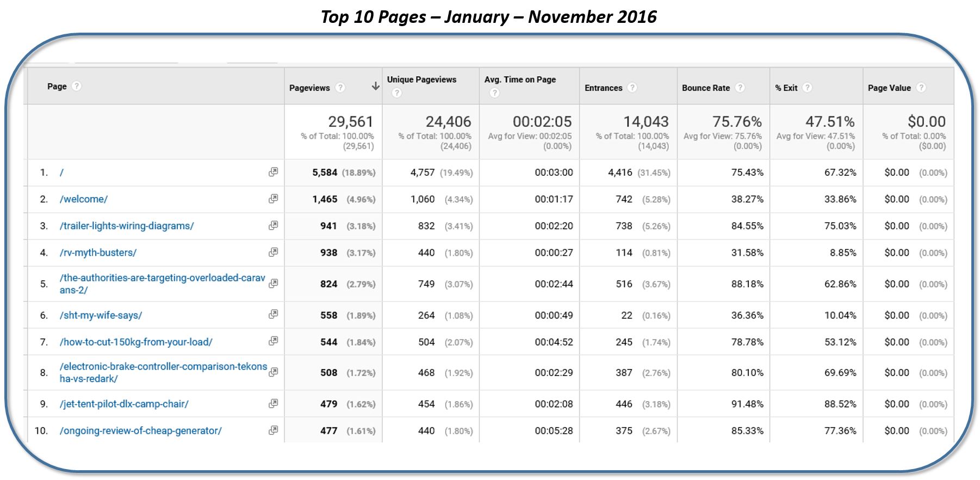
Task: Click the open-in-new-window icon for /jet-tent-pilot-dlx-camp-chair/
Action: 274,403
